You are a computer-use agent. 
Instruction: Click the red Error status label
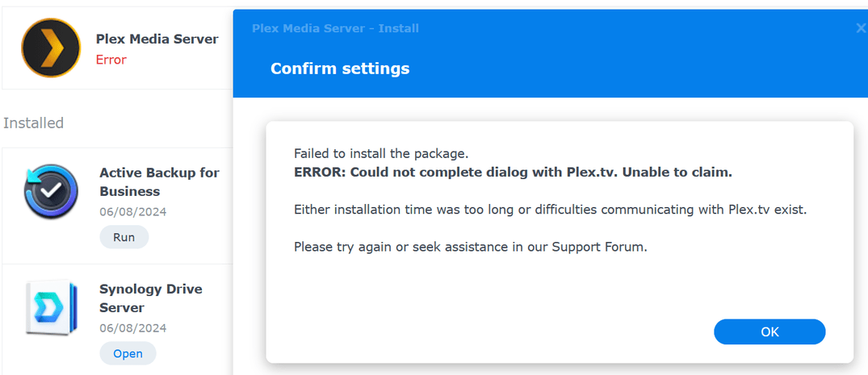click(111, 60)
